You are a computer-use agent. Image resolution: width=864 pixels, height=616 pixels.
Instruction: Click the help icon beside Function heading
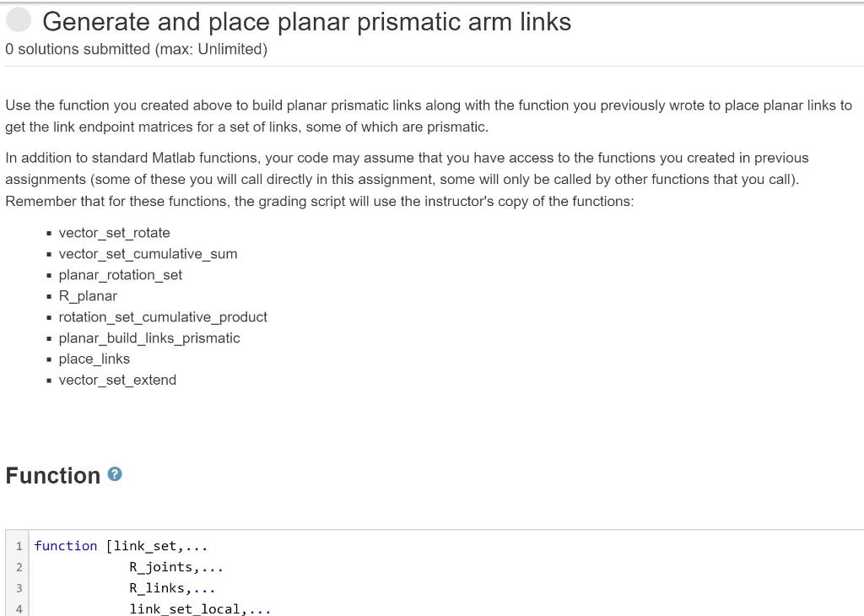[x=114, y=475]
